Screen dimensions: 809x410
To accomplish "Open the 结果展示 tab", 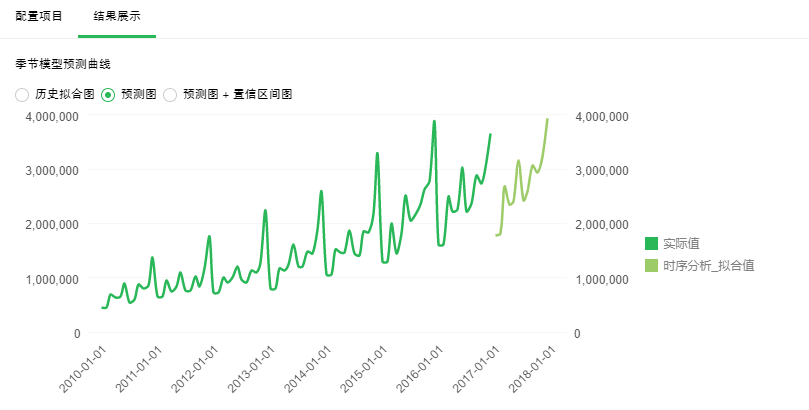I will click(117, 17).
